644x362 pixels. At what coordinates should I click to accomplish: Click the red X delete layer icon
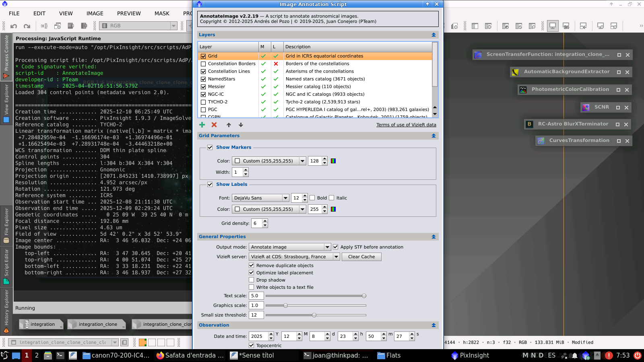tap(214, 125)
